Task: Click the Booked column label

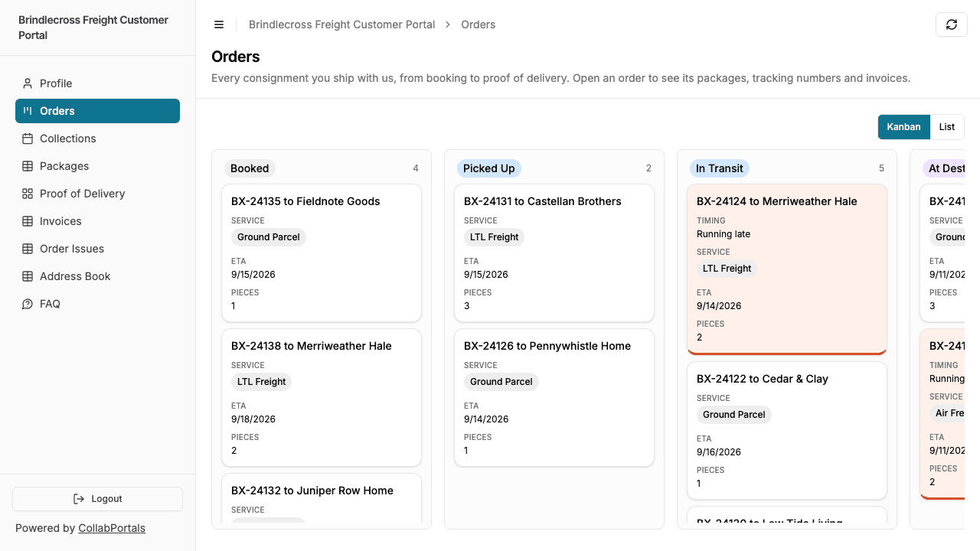Action: coord(250,168)
